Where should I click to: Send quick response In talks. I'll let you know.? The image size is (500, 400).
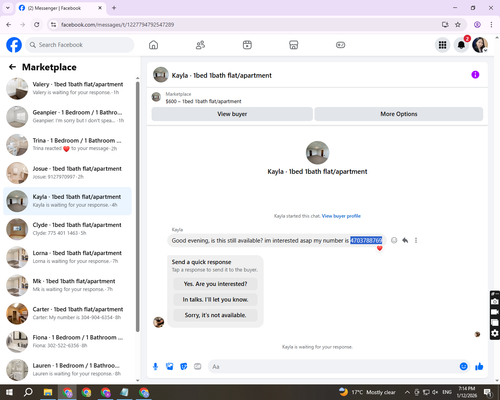[215, 300]
